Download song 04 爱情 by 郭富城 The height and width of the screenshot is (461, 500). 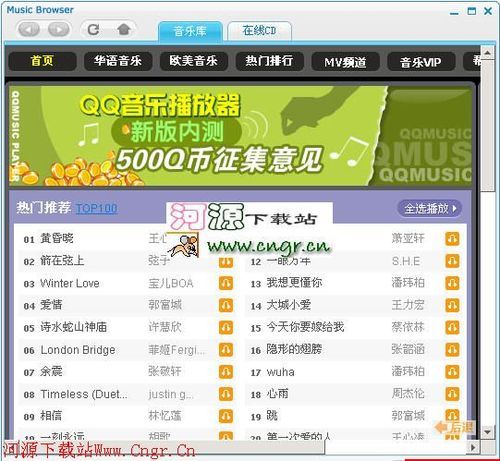tap(226, 305)
